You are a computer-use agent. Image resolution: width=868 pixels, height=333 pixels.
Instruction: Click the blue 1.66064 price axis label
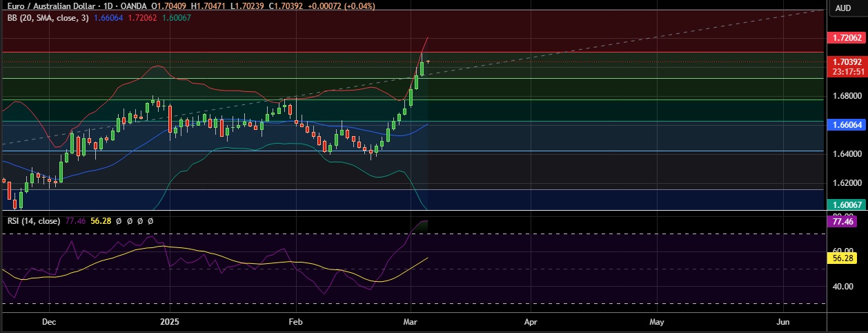[x=846, y=126]
